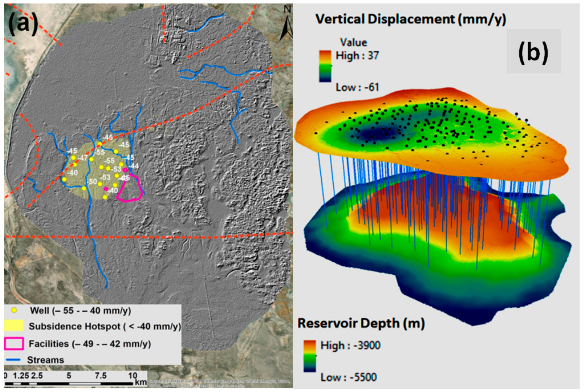584x392 pixels.
Task: Click the blue Streams line legend symbol
Action: click(x=13, y=360)
